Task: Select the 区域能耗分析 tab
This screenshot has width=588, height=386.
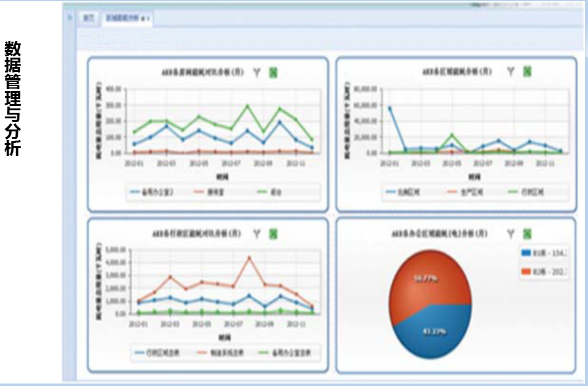Action: [x=122, y=19]
